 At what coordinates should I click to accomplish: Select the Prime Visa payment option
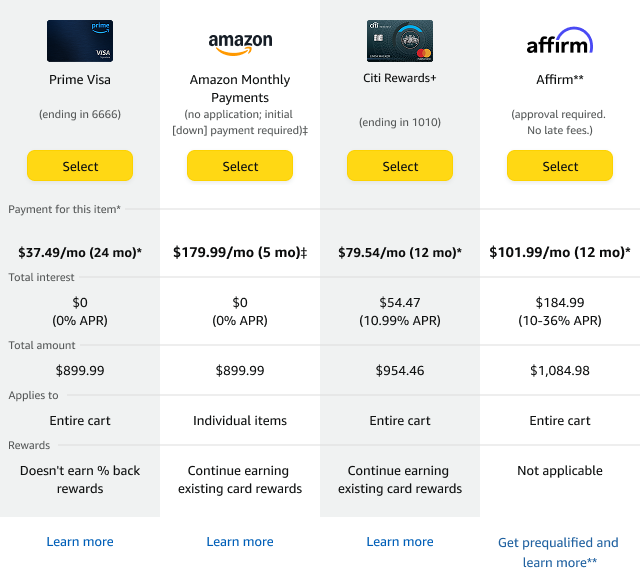[80, 166]
